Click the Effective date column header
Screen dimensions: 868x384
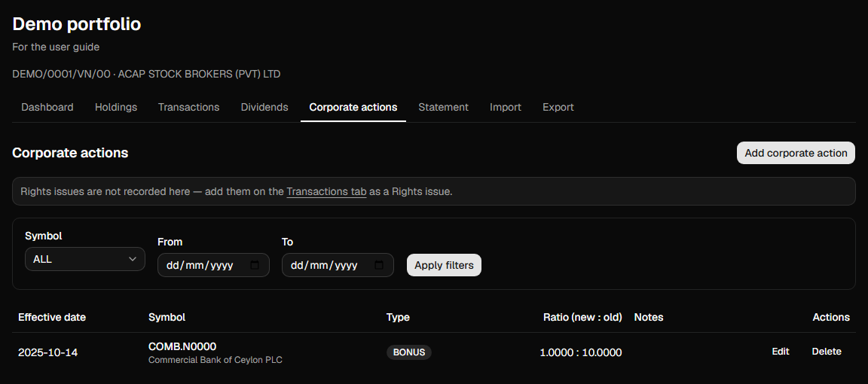coord(52,317)
